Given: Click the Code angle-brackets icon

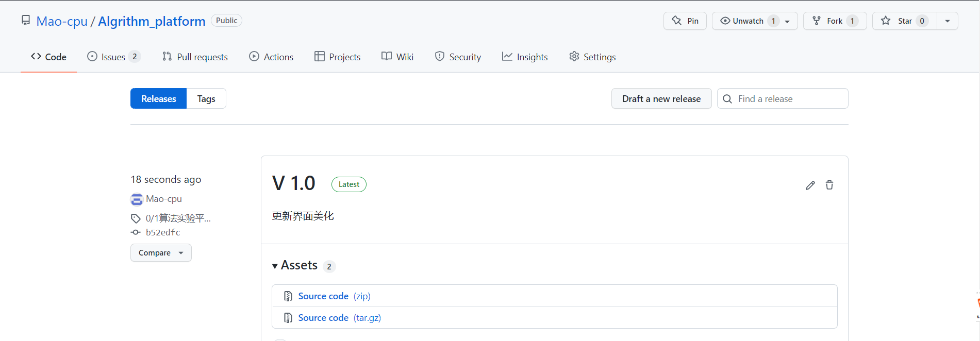Looking at the screenshot, I should pos(36,56).
